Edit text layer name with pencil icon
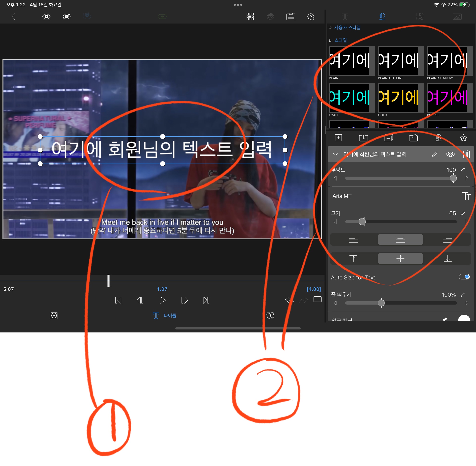The height and width of the screenshot is (466, 476). [x=434, y=154]
